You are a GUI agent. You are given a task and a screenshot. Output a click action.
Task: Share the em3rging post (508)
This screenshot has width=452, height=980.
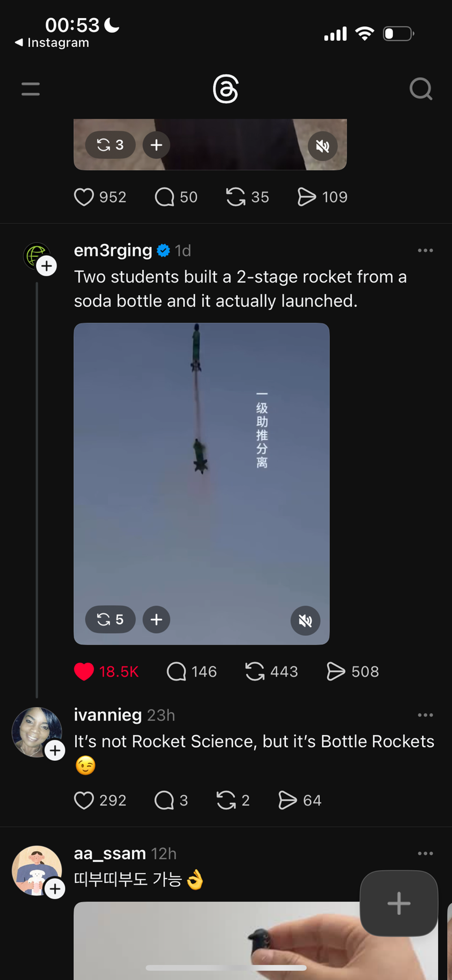(336, 672)
